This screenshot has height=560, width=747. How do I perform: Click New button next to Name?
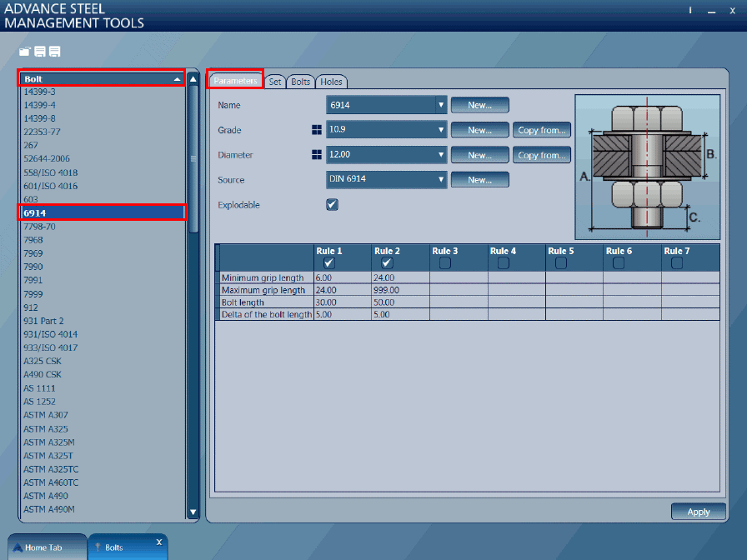coord(479,105)
